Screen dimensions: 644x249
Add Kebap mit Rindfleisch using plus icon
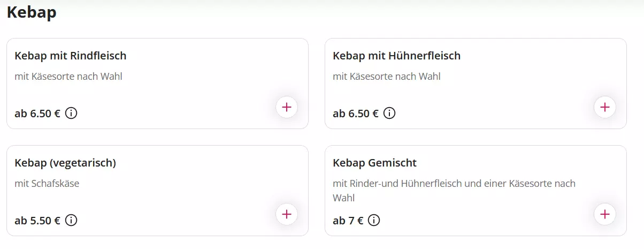(287, 107)
